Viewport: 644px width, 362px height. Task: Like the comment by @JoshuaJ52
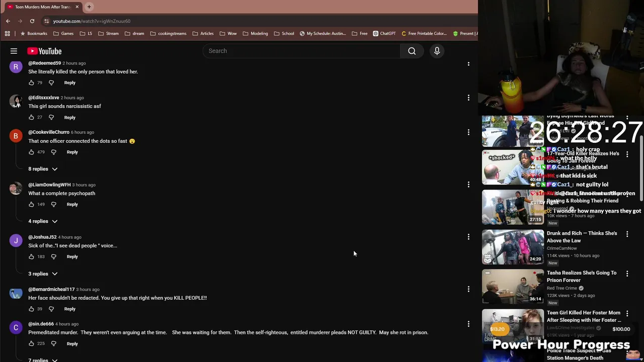tap(31, 256)
